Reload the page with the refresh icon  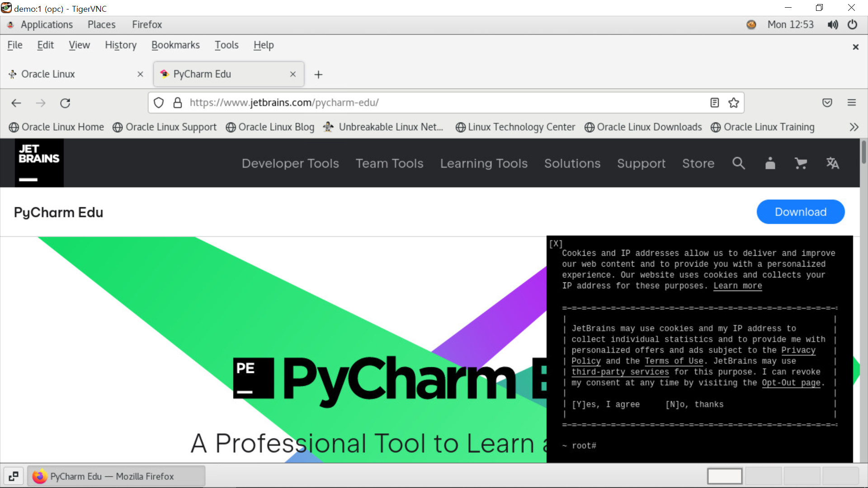click(65, 103)
